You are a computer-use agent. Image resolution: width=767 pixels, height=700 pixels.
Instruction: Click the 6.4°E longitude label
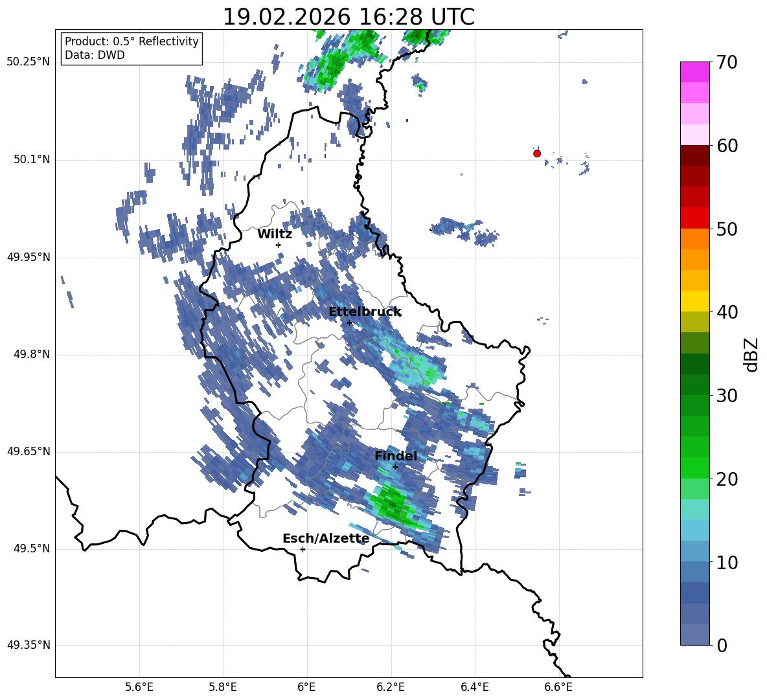point(474,687)
